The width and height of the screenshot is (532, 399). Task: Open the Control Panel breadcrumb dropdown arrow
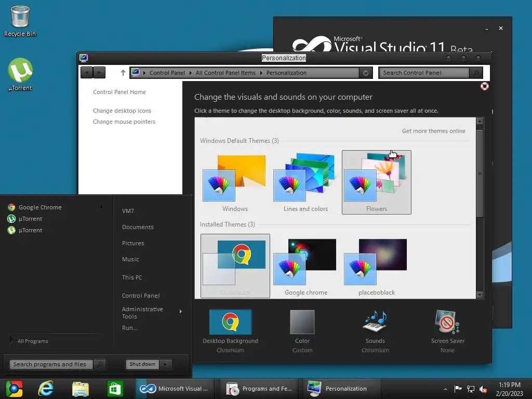tap(190, 73)
